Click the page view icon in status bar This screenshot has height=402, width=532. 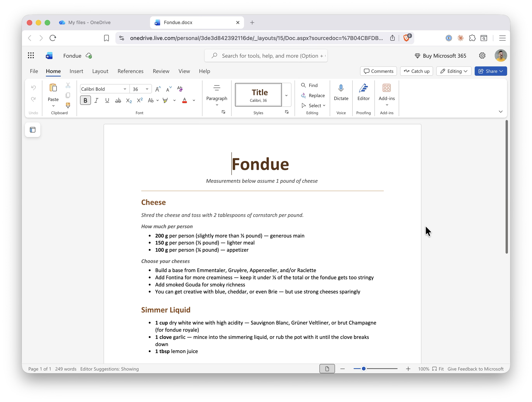pyautogui.click(x=327, y=369)
